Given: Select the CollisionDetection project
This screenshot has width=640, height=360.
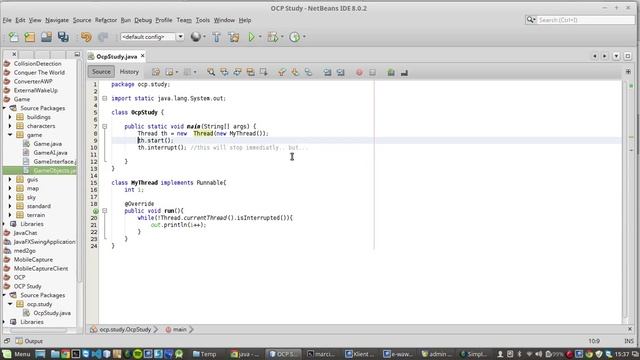Looking at the screenshot, I should [x=37, y=64].
